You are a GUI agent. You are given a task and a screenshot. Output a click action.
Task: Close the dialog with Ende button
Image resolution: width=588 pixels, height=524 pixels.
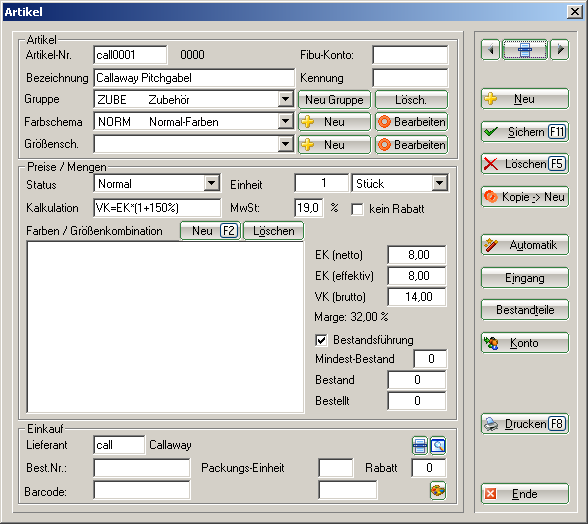[x=525, y=494]
